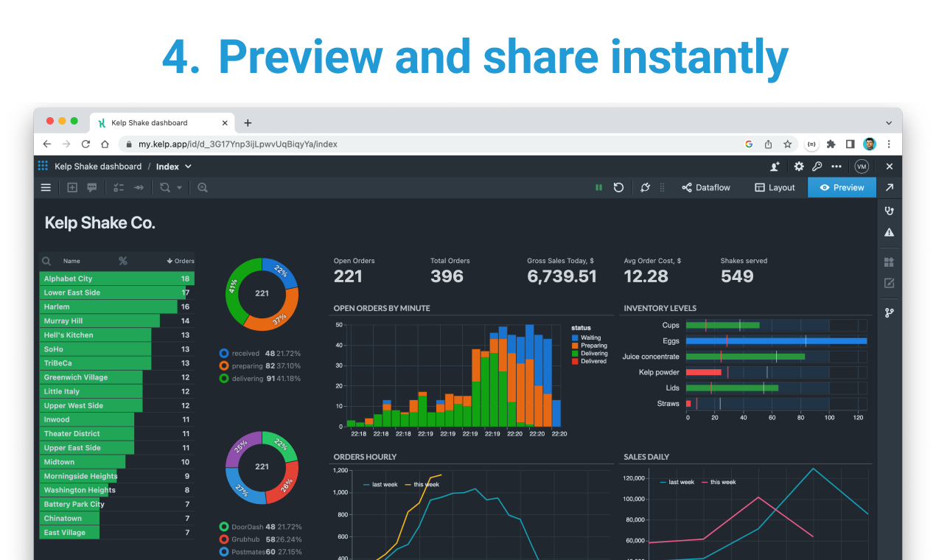Click the checklist toolbar icon
This screenshot has height=560, width=936.
[119, 188]
